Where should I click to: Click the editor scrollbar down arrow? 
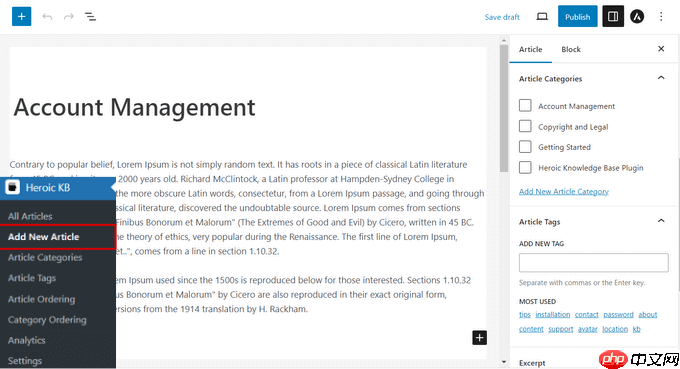click(x=503, y=362)
